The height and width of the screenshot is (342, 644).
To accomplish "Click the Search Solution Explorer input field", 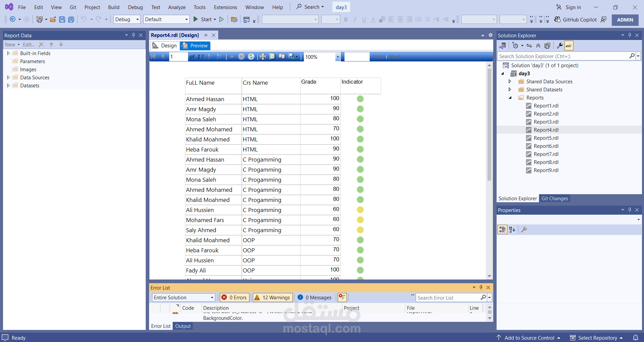I will [x=563, y=56].
